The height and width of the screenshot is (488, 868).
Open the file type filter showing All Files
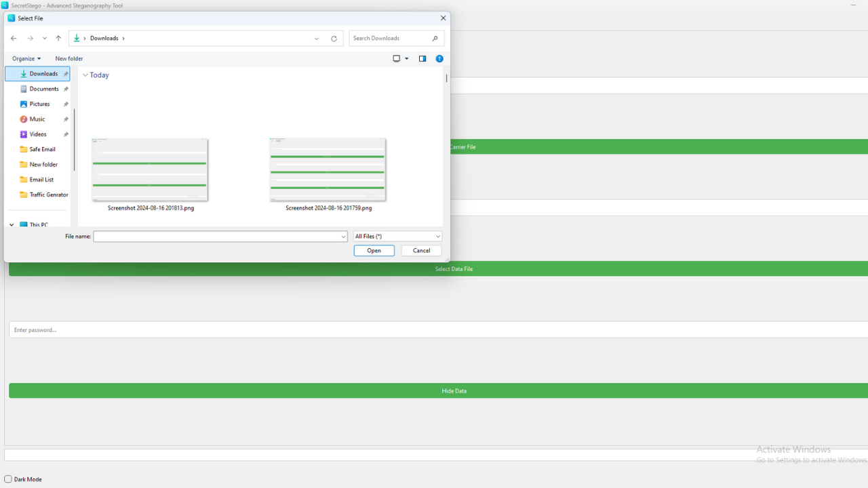coord(397,236)
